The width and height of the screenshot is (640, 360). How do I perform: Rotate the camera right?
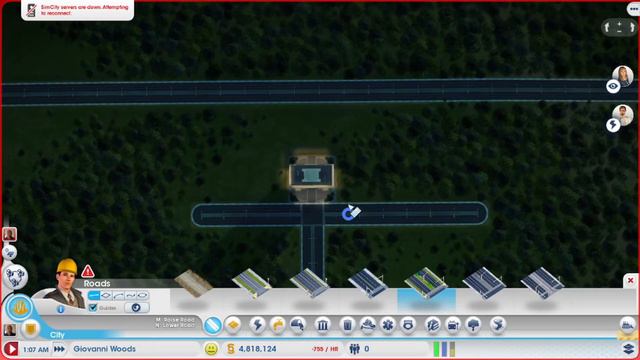[x=632, y=27]
